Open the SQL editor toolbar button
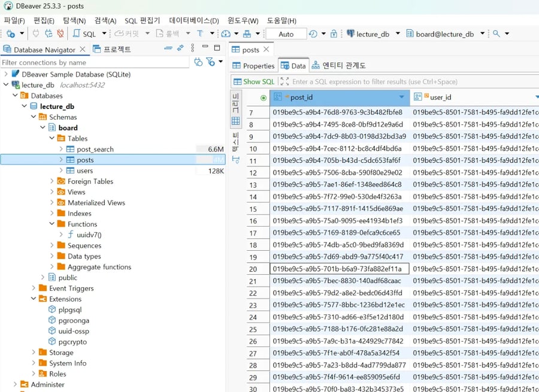Screen dimensions: 539x392 [84, 34]
